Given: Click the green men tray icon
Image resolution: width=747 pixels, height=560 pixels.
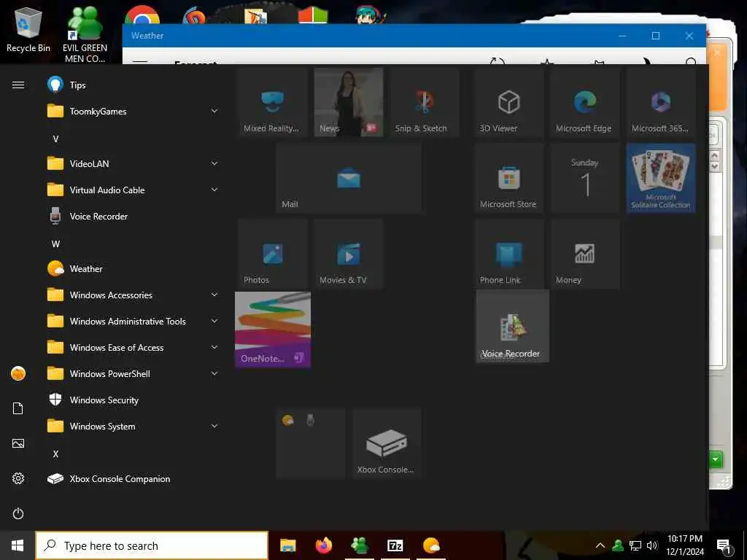Looking at the screenshot, I should point(618,545).
